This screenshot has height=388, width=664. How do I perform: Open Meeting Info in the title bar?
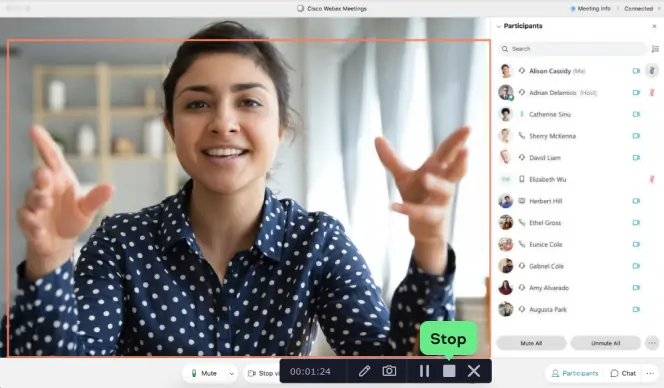(591, 8)
